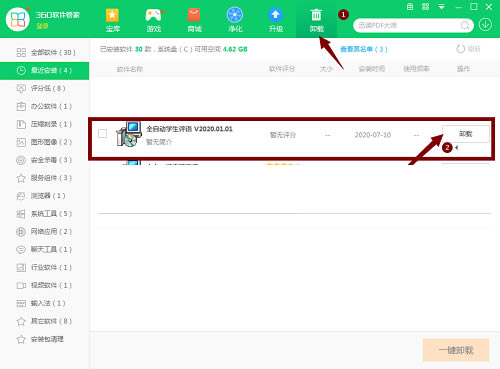Expand the title bar dropdown menu arrow
500x369 pixels.
click(441, 7)
